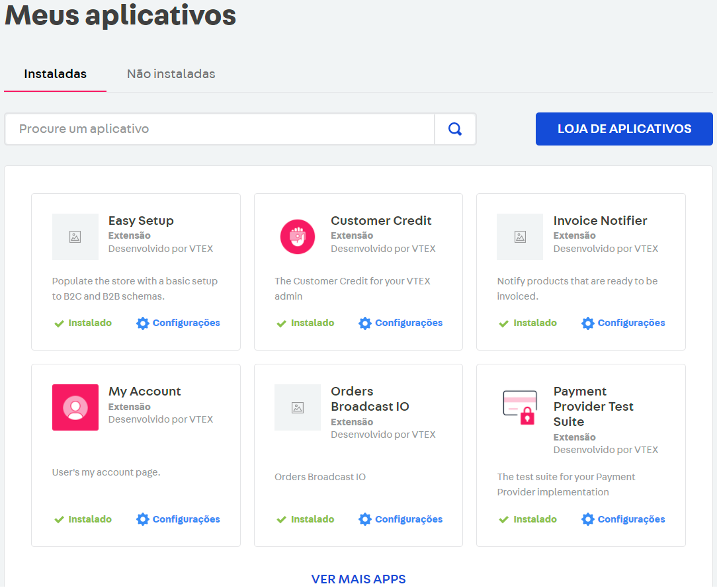
Task: Switch to the Instaladas tab
Action: coord(56,74)
